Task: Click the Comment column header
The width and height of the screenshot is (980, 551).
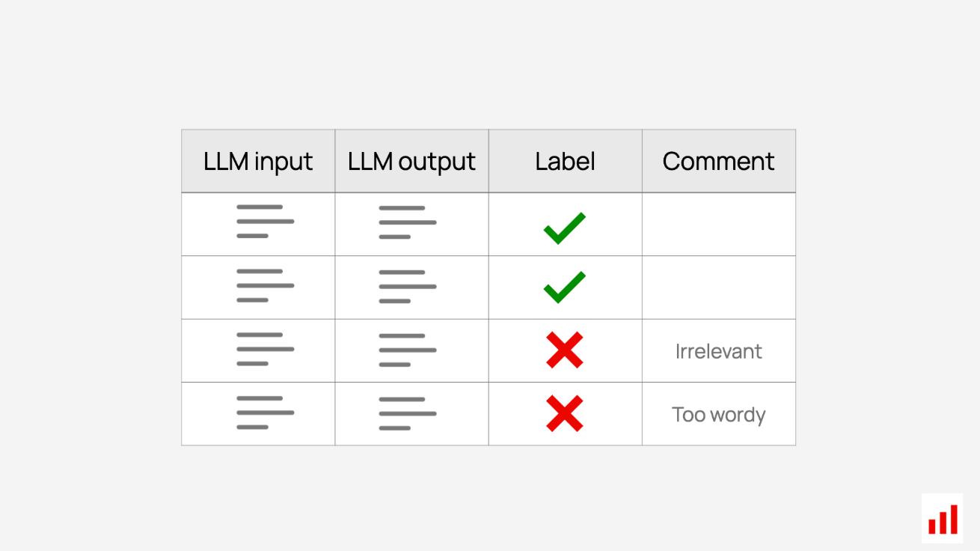Action: (x=719, y=161)
